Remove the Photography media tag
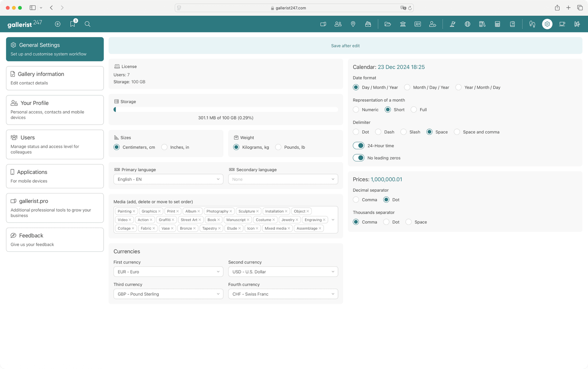The image size is (588, 369). pos(231,211)
